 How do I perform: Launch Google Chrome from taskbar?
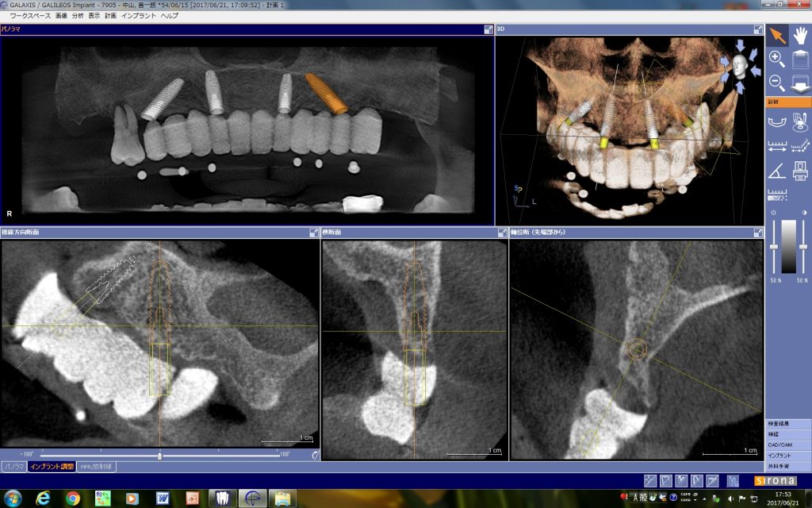pyautogui.click(x=73, y=498)
